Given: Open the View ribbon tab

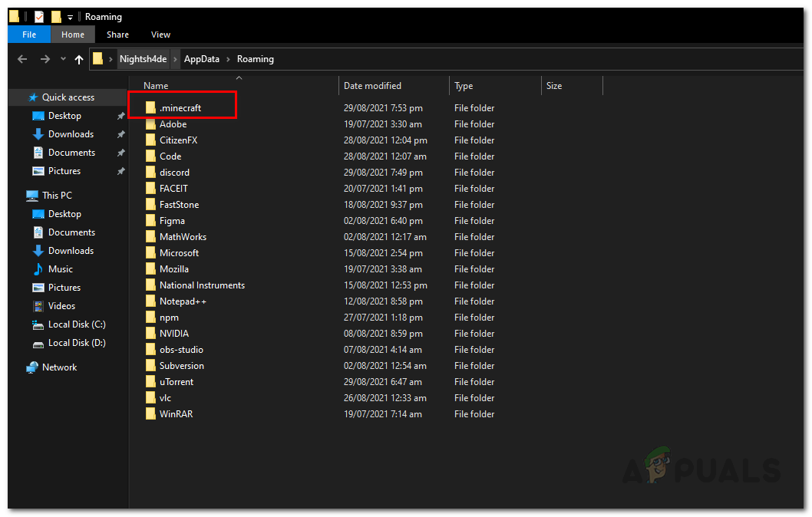Looking at the screenshot, I should click(160, 35).
